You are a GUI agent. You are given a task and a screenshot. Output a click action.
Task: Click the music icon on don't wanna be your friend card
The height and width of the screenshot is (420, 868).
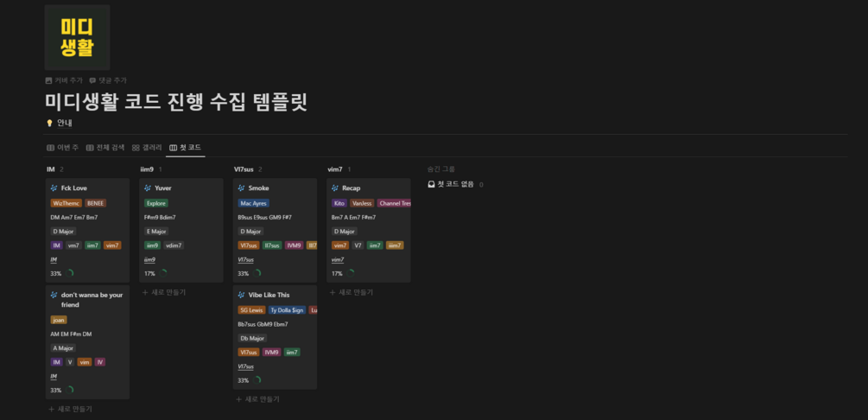(54, 295)
